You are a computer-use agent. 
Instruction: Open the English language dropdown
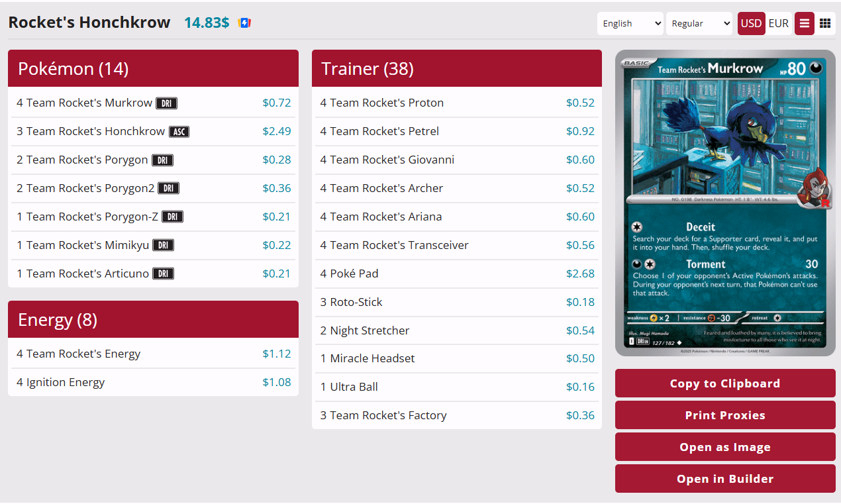pyautogui.click(x=630, y=23)
